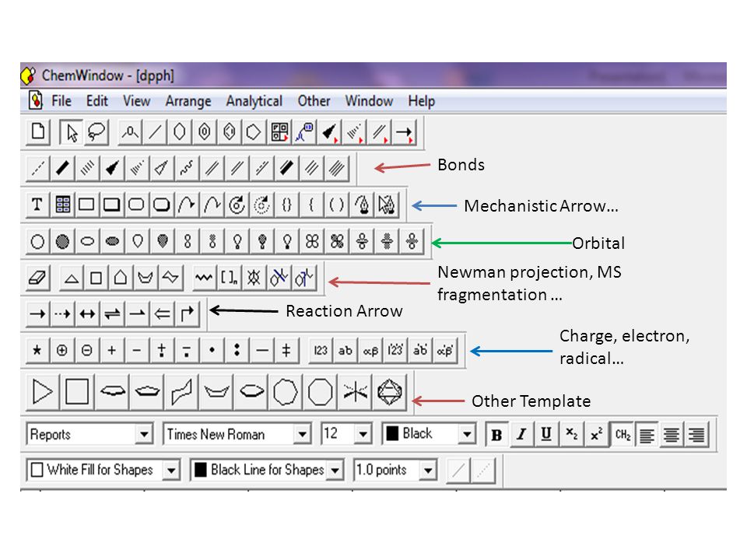Select the circled plus charge tool
This screenshot has width=747, height=560.
tap(62, 351)
